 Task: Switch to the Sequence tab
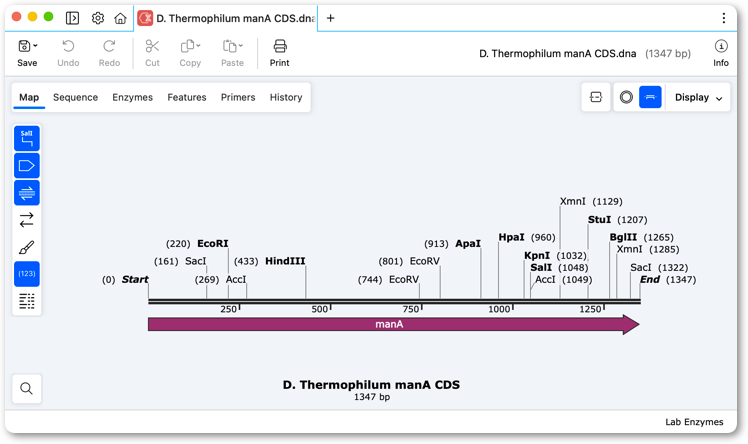click(75, 97)
